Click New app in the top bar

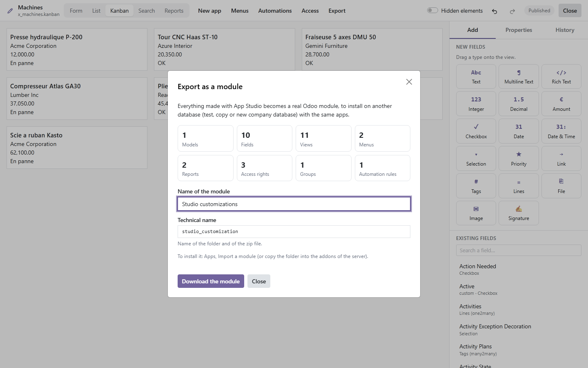click(209, 11)
